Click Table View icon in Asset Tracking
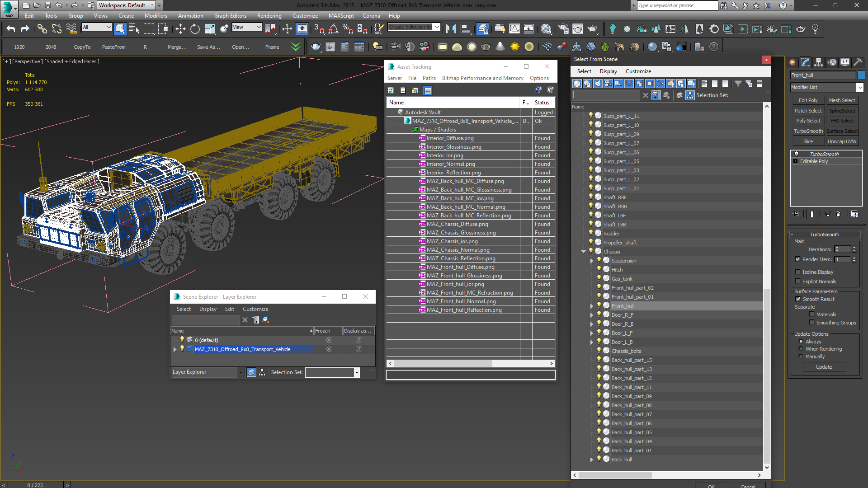Screen dimensions: 868x488 point(427,90)
